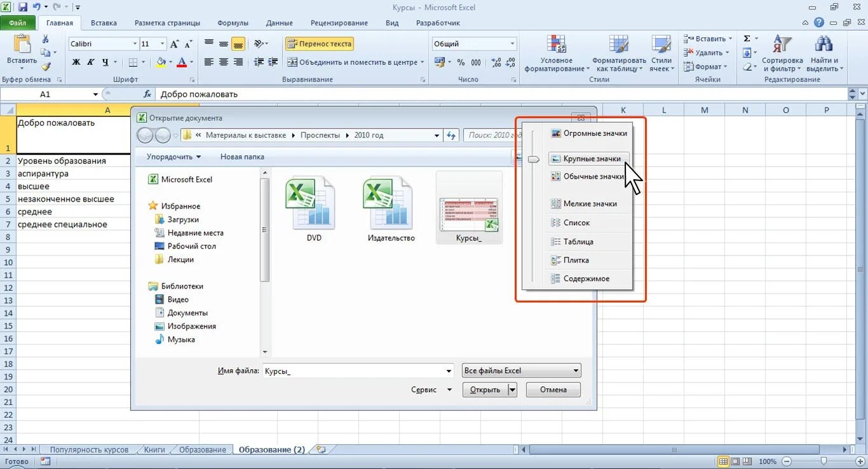This screenshot has height=469, width=868.
Task: Switch to Разметка страницы tab
Action: 167,23
